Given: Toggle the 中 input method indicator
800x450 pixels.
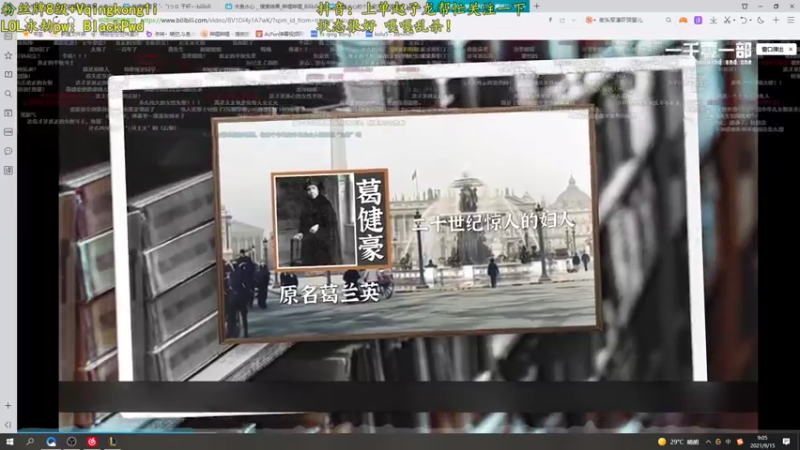Looking at the screenshot, I should tap(728, 442).
